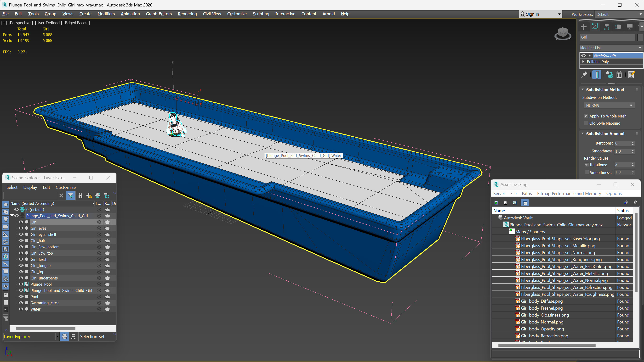Viewport: 644px width, 362px height.
Task: Enable Render Values Smoothness checkbox
Action: click(x=587, y=172)
